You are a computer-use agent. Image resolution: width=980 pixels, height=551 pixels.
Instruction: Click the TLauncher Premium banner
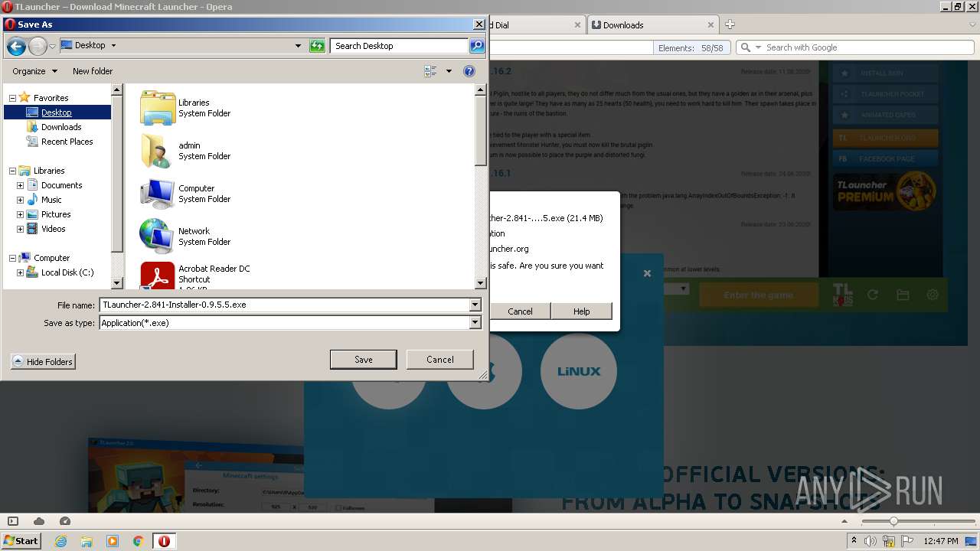(x=885, y=191)
